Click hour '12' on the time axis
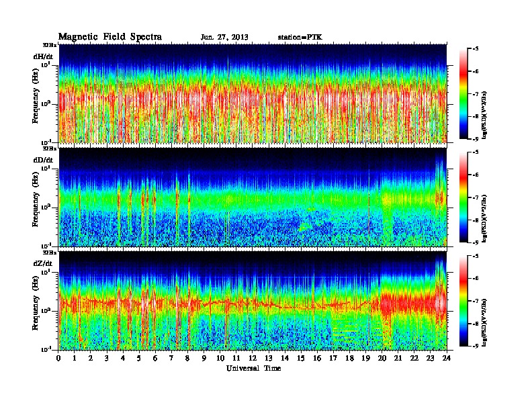The width and height of the screenshot is (532, 411). tap(253, 358)
